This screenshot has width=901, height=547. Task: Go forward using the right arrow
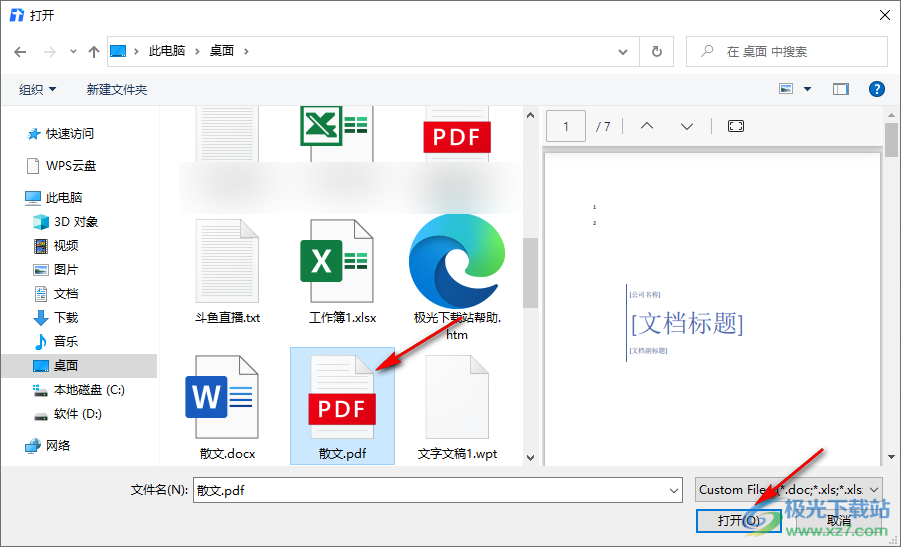(49, 52)
